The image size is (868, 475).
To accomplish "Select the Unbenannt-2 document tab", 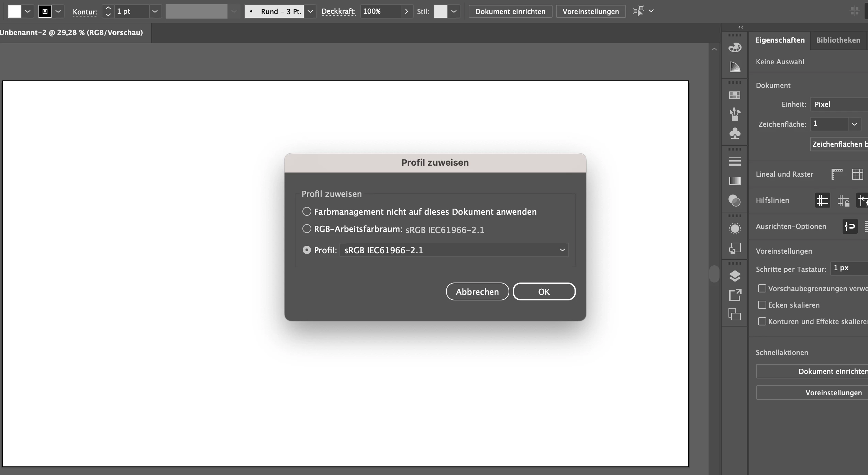I will coord(71,33).
